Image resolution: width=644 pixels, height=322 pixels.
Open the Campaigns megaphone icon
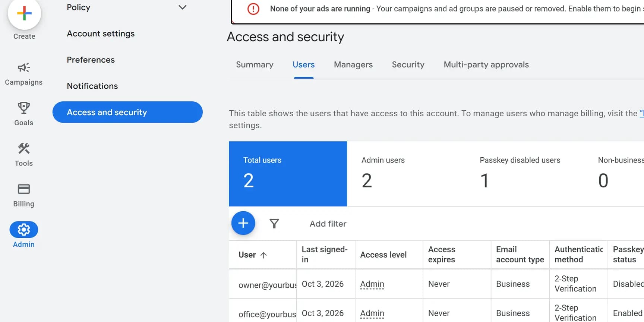24,67
